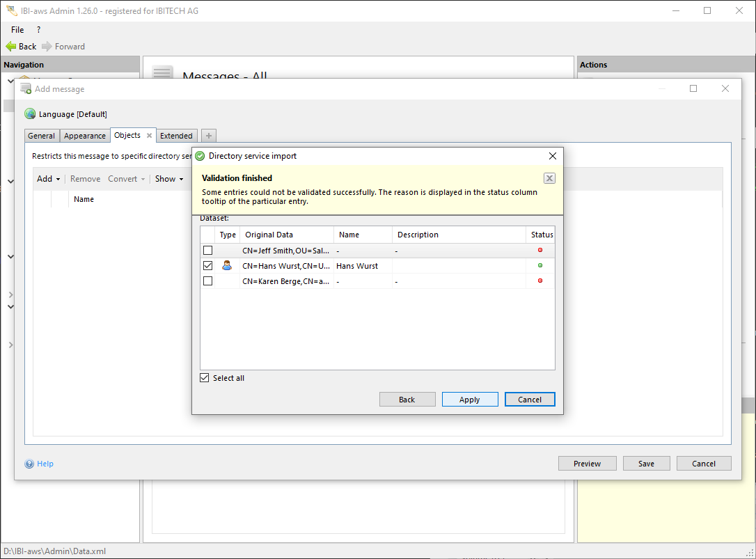
Task: Click the Help icon at bottom left
Action: pyautogui.click(x=29, y=464)
